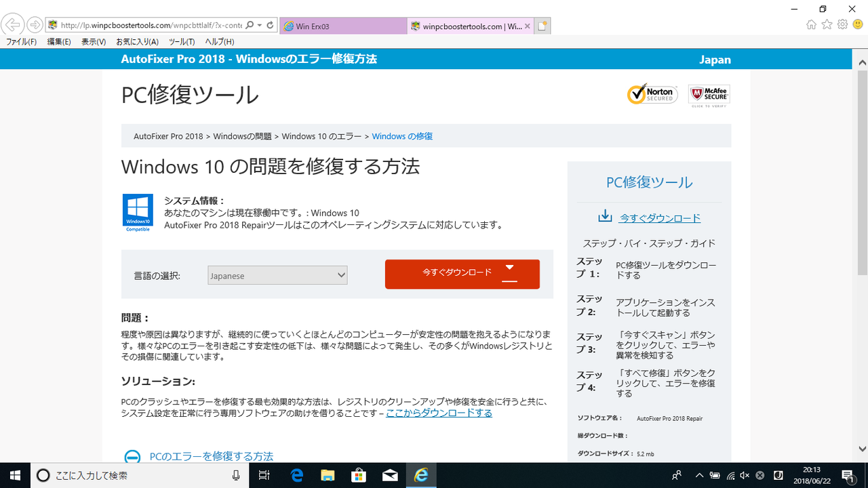Click inside the browser address bar
Screen dimensions: 868x488
click(x=151, y=25)
